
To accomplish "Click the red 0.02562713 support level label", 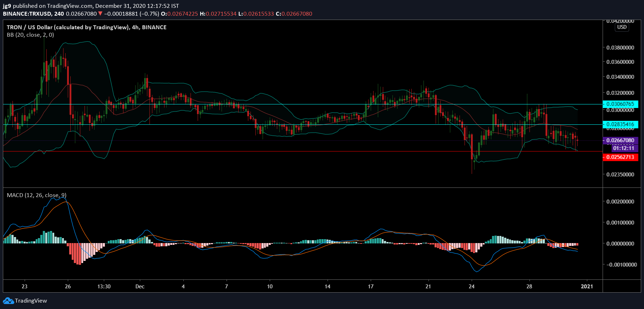I will click(620, 157).
